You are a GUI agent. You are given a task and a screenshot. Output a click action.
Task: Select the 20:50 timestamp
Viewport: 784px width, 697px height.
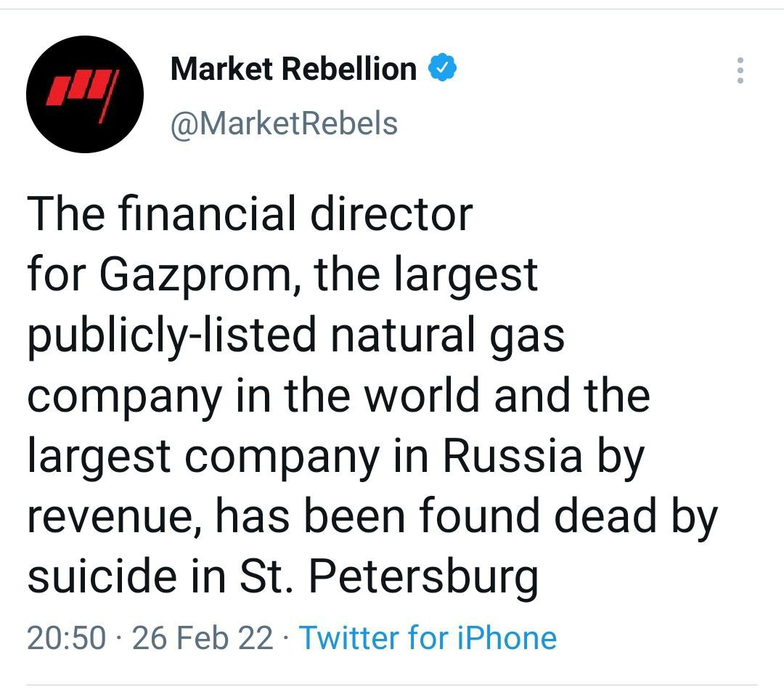pyautogui.click(x=67, y=638)
